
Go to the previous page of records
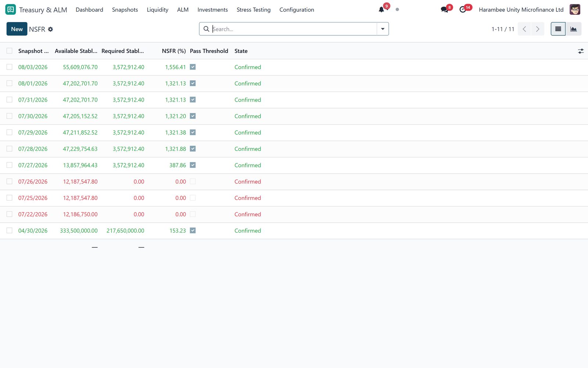click(524, 29)
